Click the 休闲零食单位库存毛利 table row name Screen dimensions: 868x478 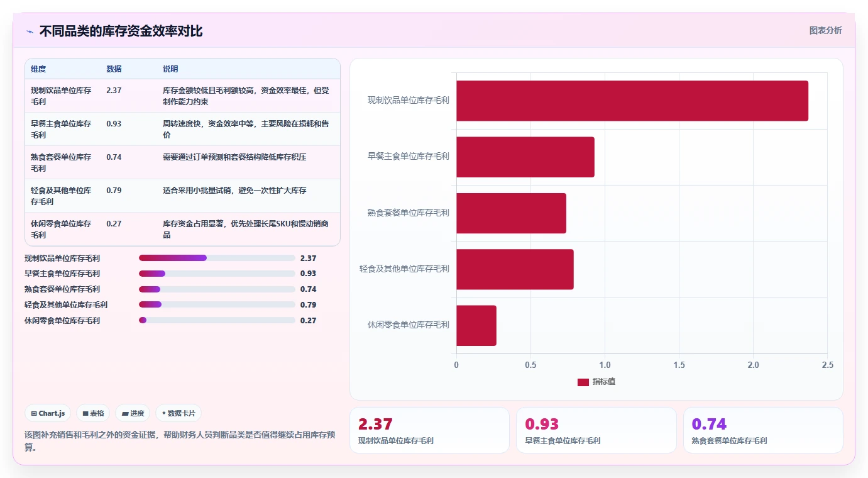coord(61,230)
